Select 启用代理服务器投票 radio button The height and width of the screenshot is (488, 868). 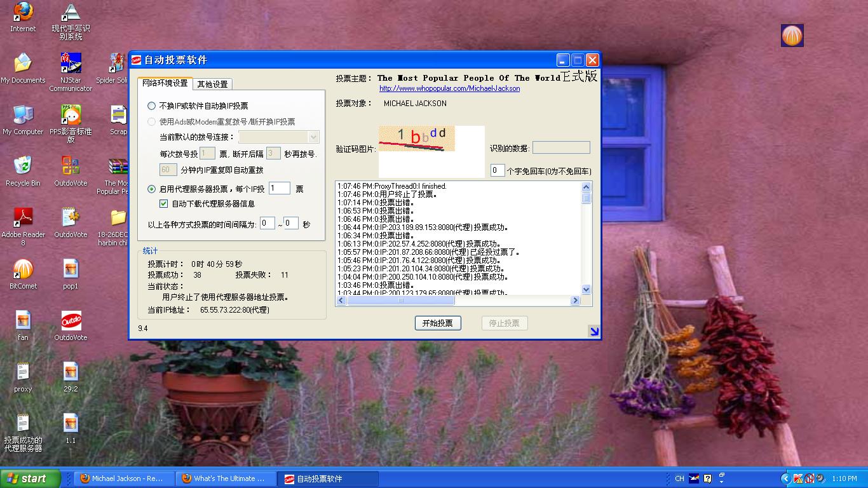click(x=151, y=189)
